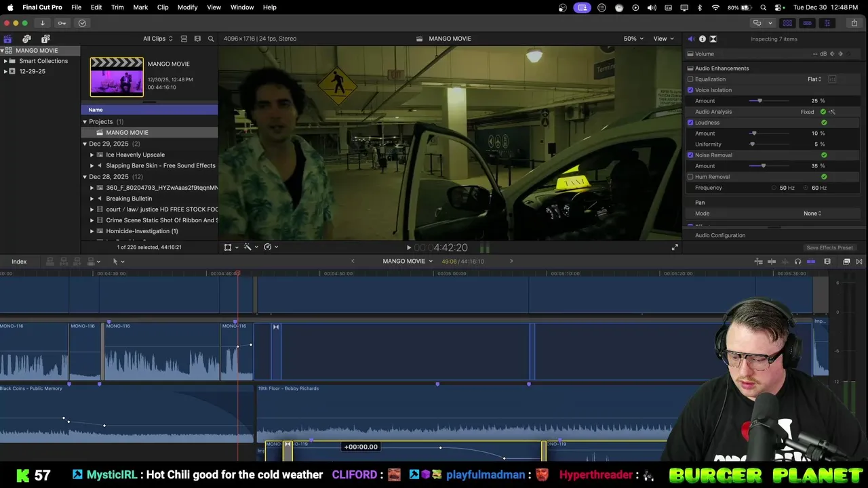Open the Pan Mode None dropdown
This screenshot has width=868, height=488.
(x=812, y=213)
